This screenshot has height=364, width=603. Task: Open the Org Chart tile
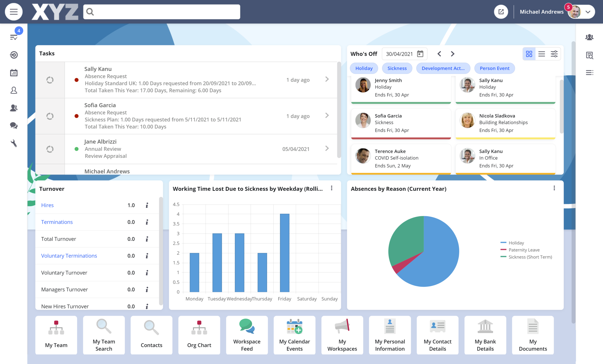[x=199, y=335]
